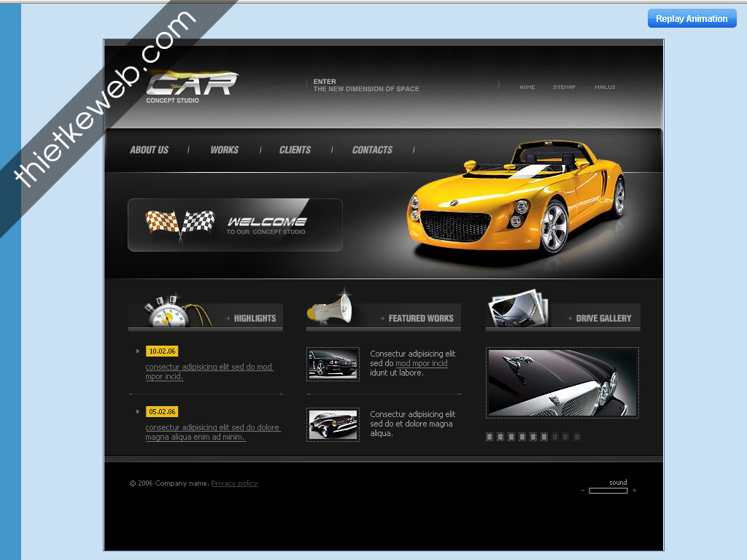
Task: Navigate to the CONTACTS menu item
Action: tap(372, 150)
